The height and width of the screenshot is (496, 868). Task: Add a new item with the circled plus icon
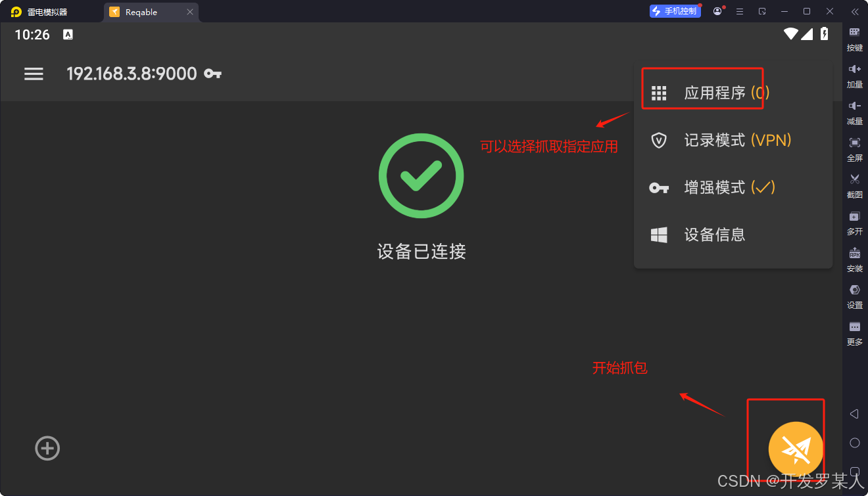tap(47, 448)
